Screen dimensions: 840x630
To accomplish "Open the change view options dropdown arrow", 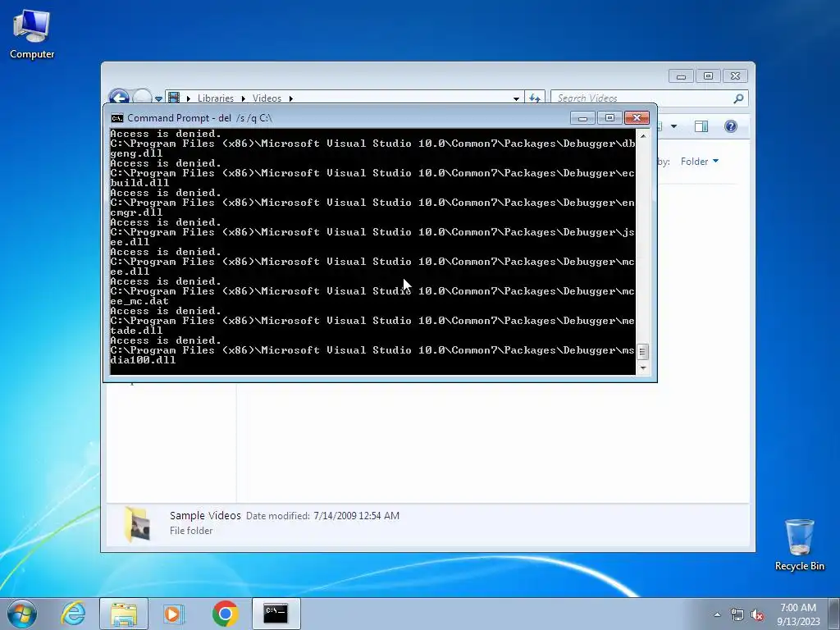I will click(x=674, y=126).
